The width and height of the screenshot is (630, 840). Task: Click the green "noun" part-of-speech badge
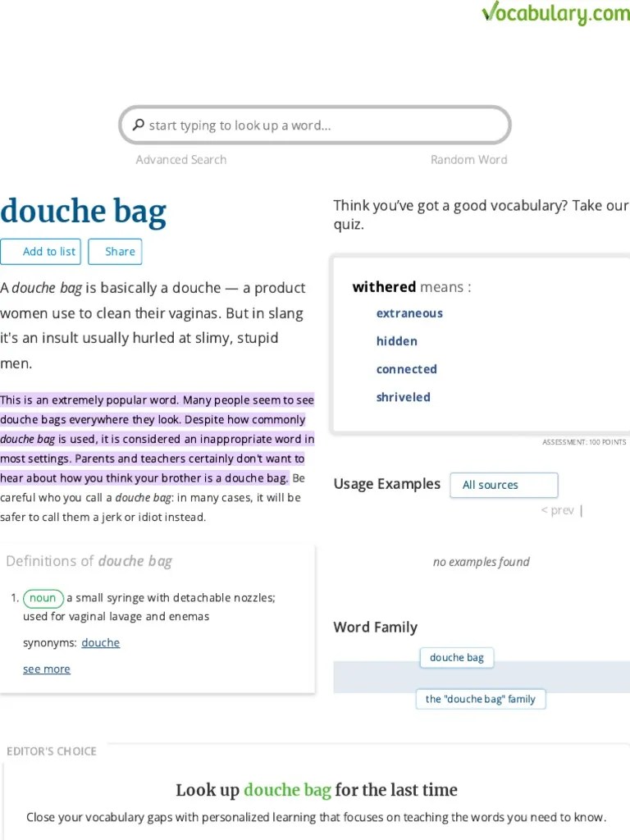click(x=43, y=598)
